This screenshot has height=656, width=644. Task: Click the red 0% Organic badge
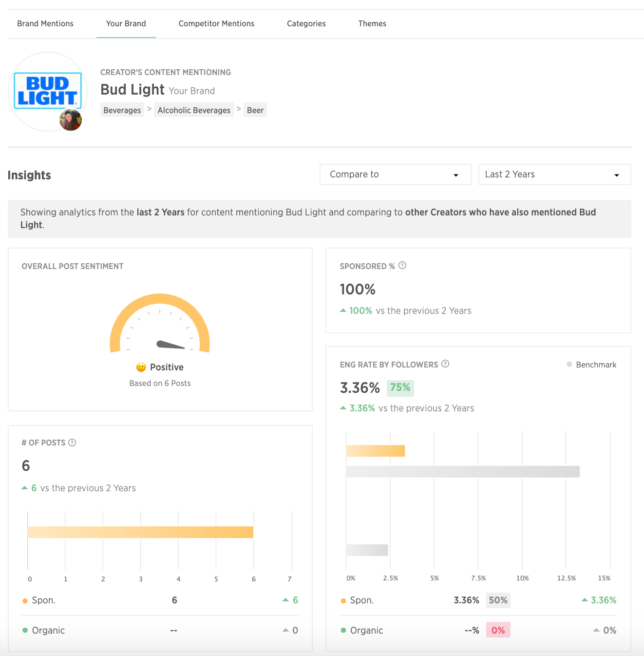pyautogui.click(x=498, y=630)
